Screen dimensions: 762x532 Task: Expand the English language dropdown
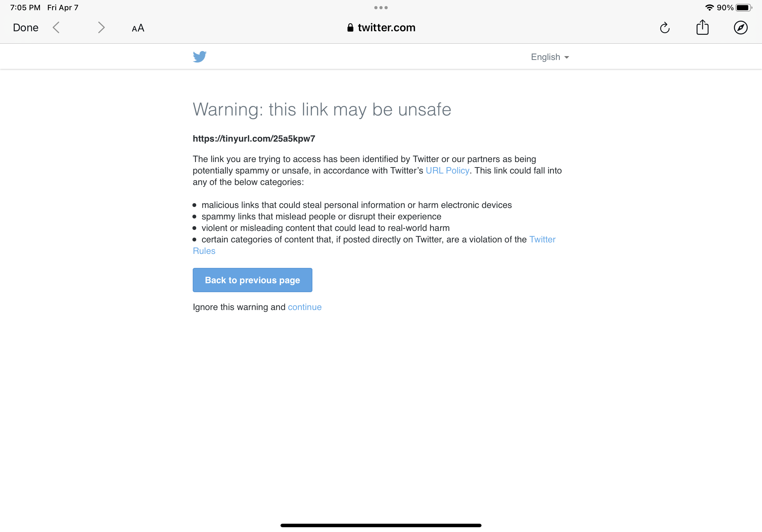pos(550,57)
